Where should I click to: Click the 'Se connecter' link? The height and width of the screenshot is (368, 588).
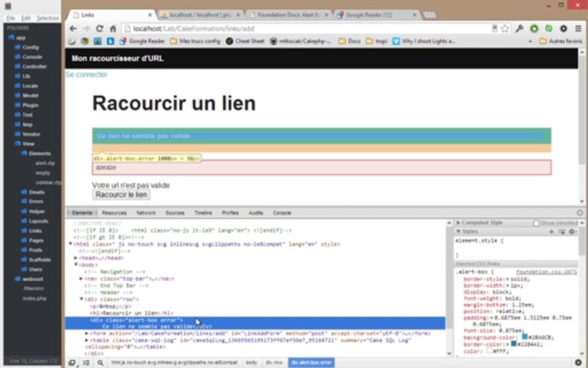[86, 74]
